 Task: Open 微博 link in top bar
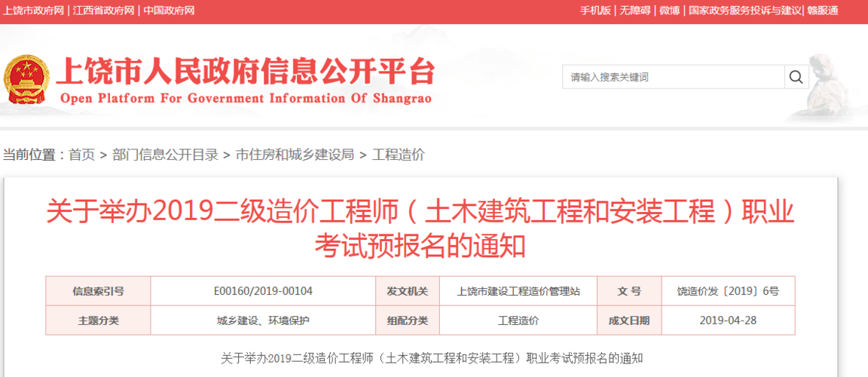pyautogui.click(x=669, y=11)
